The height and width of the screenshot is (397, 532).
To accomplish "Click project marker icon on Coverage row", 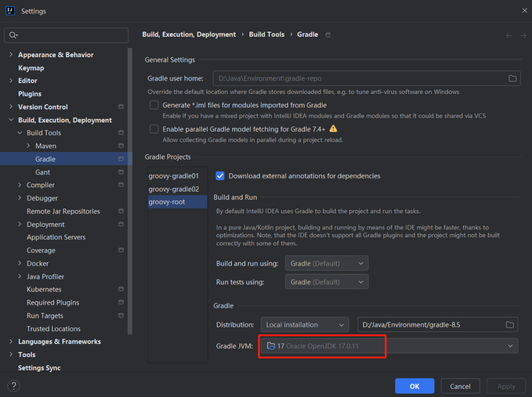I will (121, 250).
